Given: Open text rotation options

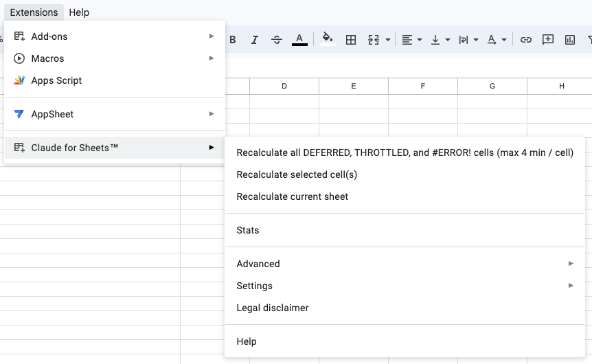Looking at the screenshot, I should (492, 40).
